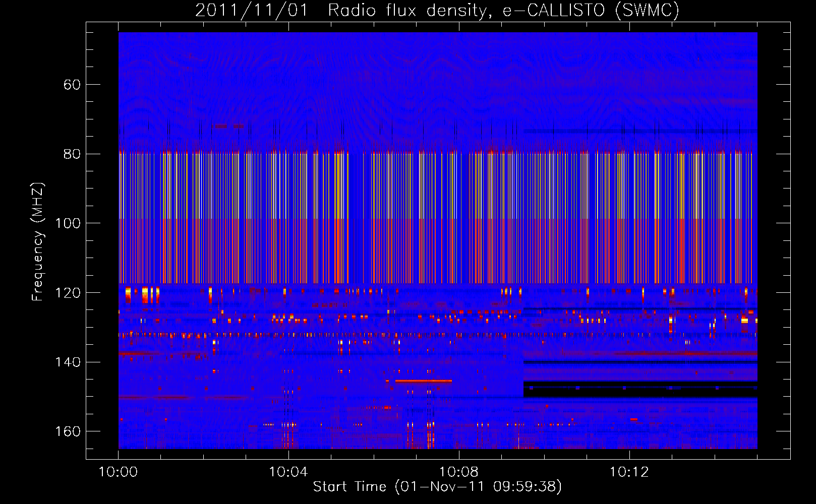Viewport: 816px width, 504px height.
Task: Click the 60 frequency tick label
Action: (x=72, y=85)
